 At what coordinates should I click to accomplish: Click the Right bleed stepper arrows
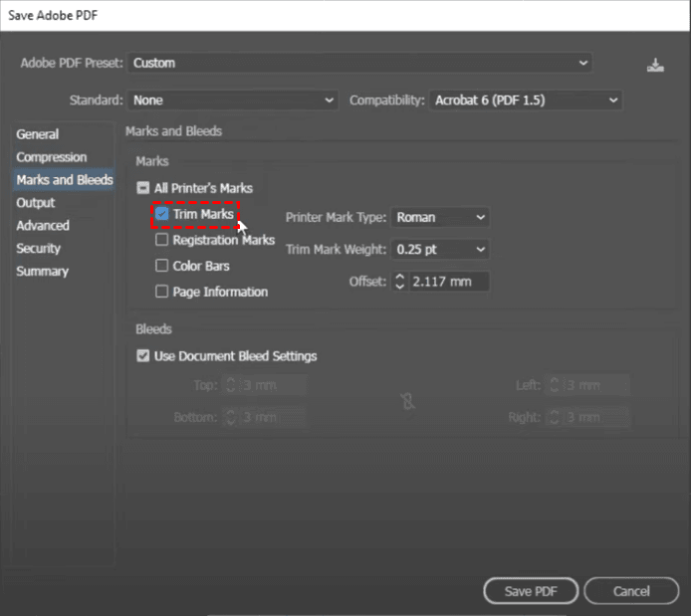tap(555, 417)
